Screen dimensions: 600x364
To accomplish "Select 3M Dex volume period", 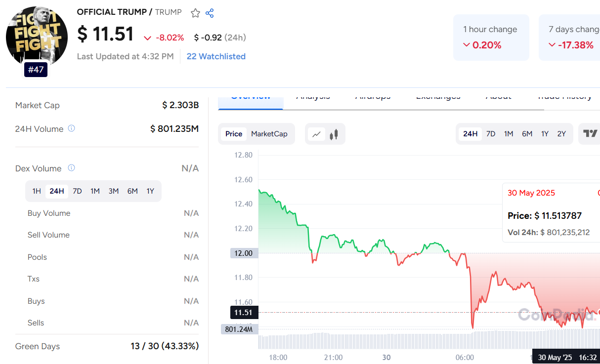I will click(114, 191).
